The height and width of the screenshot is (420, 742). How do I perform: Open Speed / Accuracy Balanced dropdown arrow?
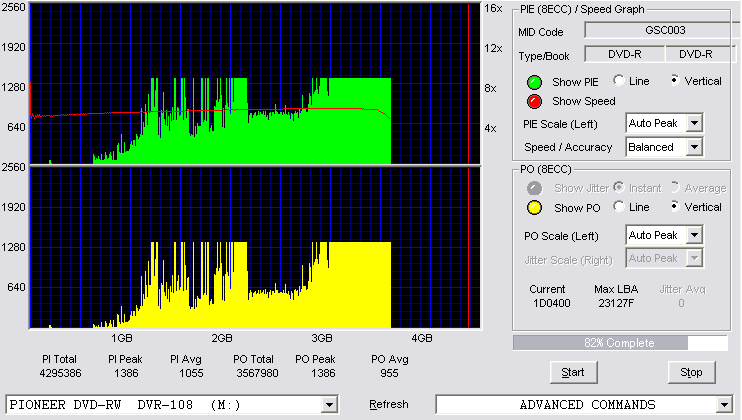coord(694,147)
